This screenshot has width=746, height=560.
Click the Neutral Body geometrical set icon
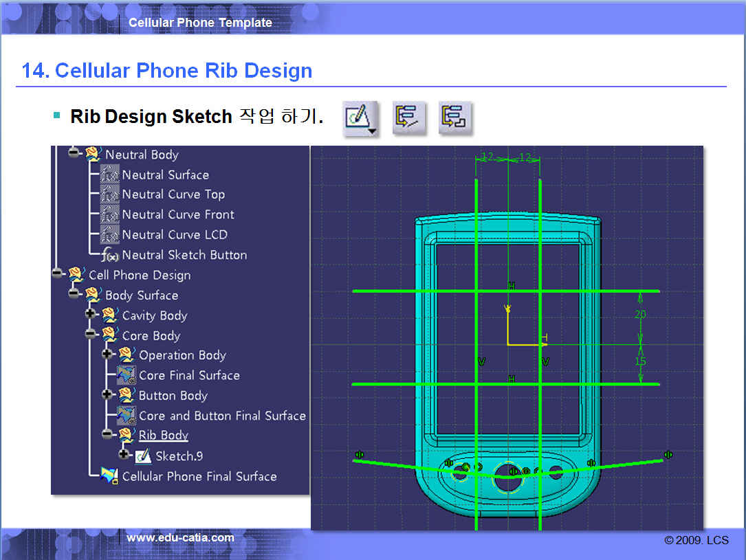tap(93, 154)
